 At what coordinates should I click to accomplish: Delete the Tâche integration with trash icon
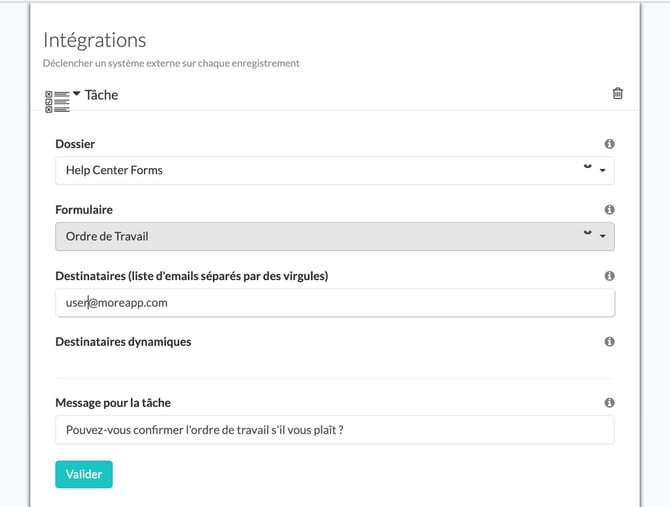pyautogui.click(x=617, y=94)
